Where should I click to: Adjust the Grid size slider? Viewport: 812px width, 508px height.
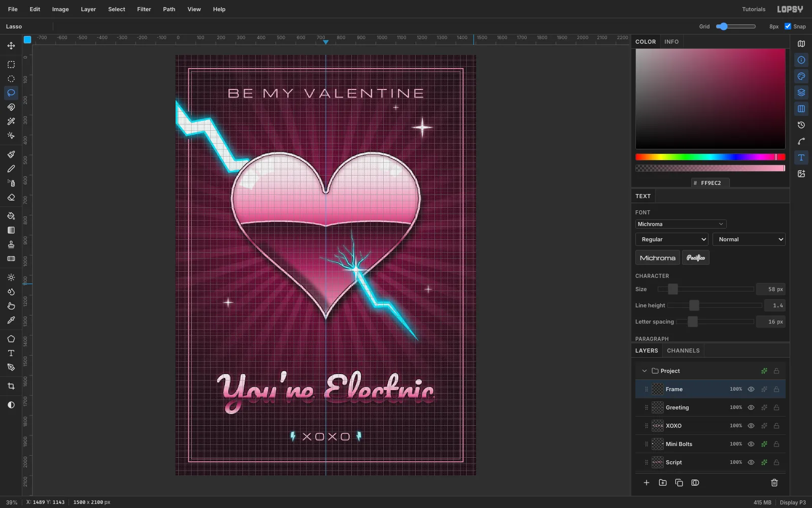(x=736, y=26)
